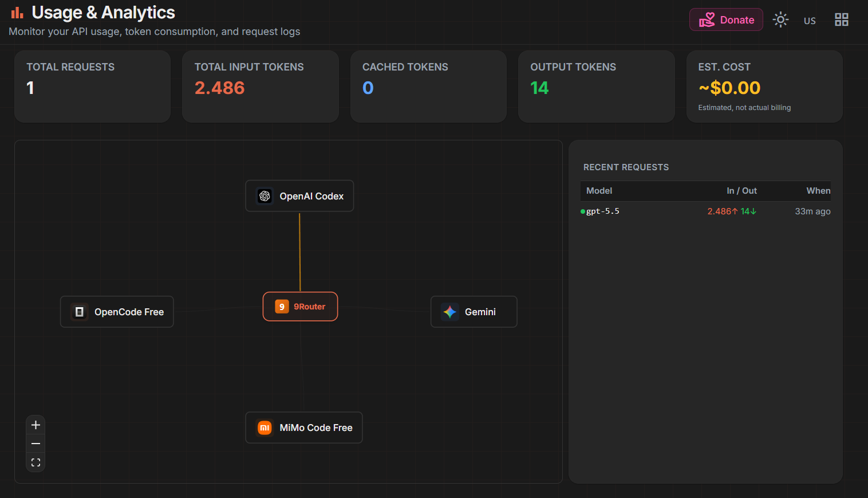868x498 pixels.
Task: Click the estimated cost ~$0.00 value
Action: coord(729,88)
